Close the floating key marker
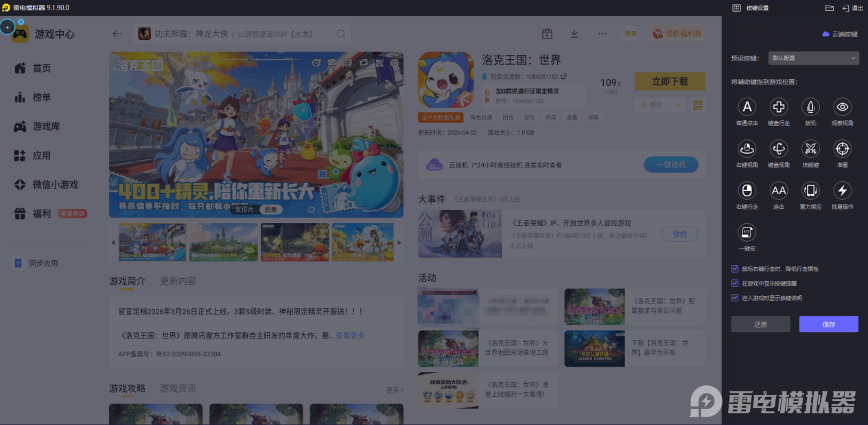This screenshot has width=868, height=425. pos(21,22)
